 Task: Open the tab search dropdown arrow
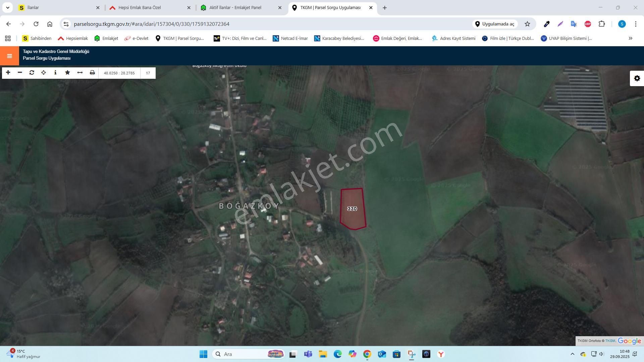[7, 7]
